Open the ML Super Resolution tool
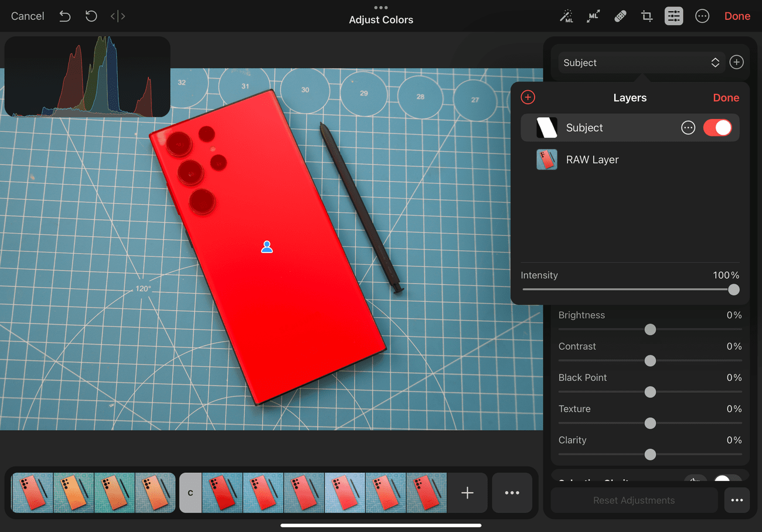 click(x=593, y=16)
